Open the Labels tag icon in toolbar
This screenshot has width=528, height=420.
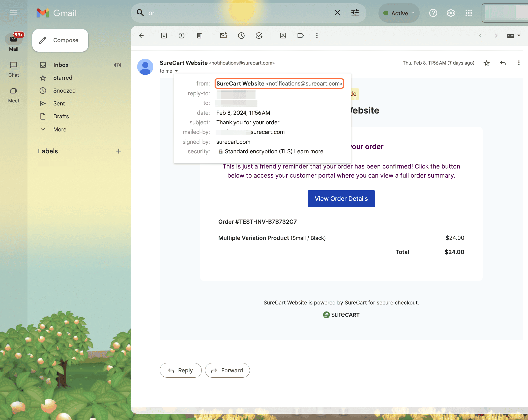tap(301, 36)
